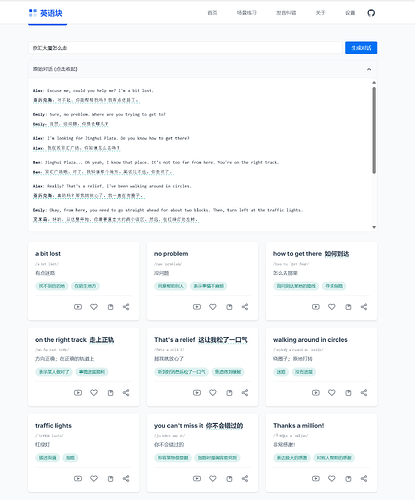
Task: Share the 'a bit lost' card
Action: point(126,307)
